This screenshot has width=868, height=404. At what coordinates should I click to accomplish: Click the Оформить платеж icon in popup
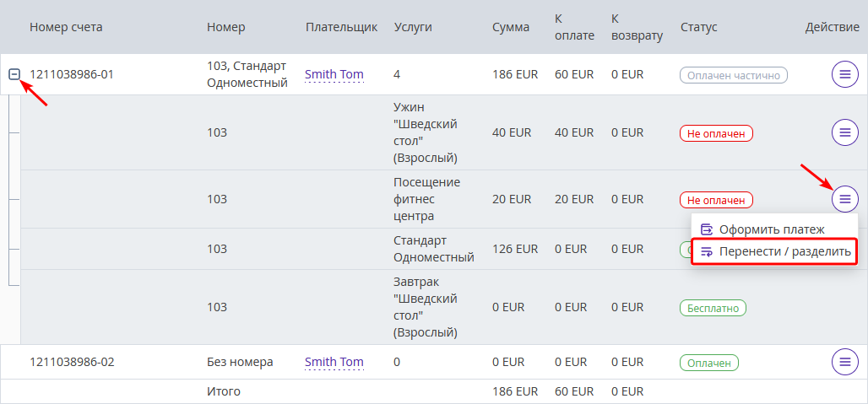pyautogui.click(x=707, y=229)
